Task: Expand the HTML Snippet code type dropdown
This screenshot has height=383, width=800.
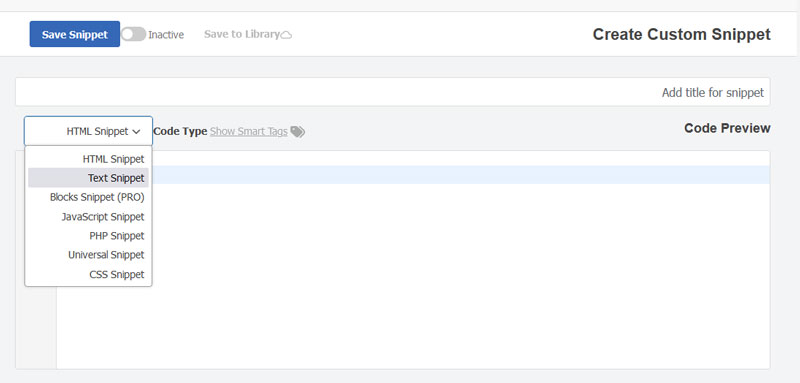Action: (88, 131)
